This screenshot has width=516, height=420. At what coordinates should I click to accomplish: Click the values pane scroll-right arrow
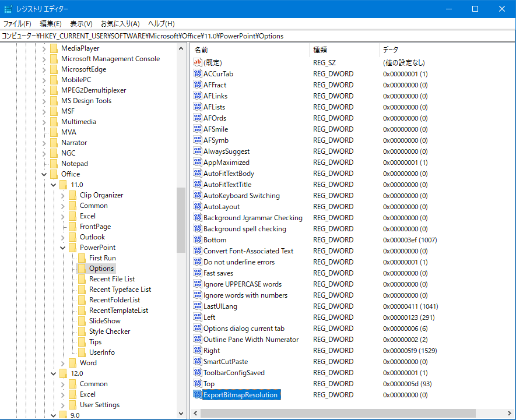coord(510,413)
